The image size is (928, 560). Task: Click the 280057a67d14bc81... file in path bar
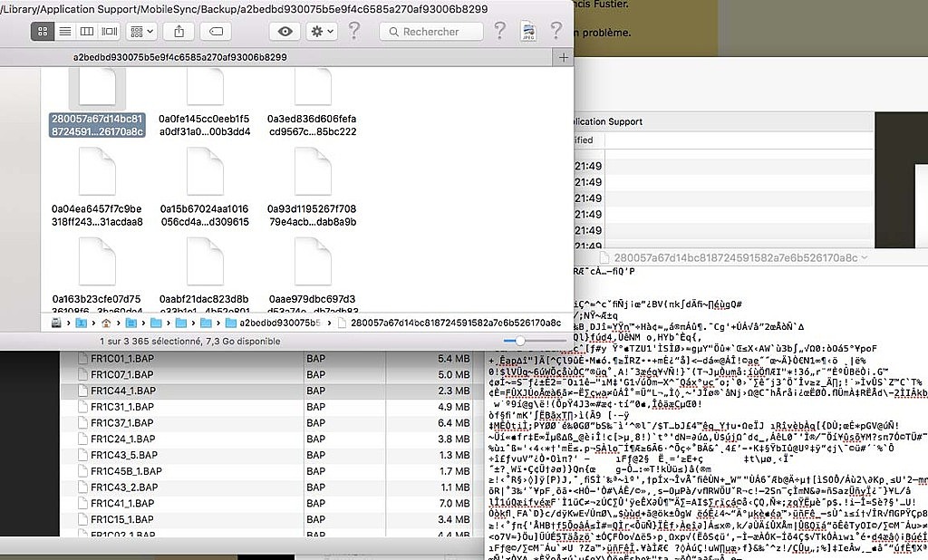click(x=449, y=323)
